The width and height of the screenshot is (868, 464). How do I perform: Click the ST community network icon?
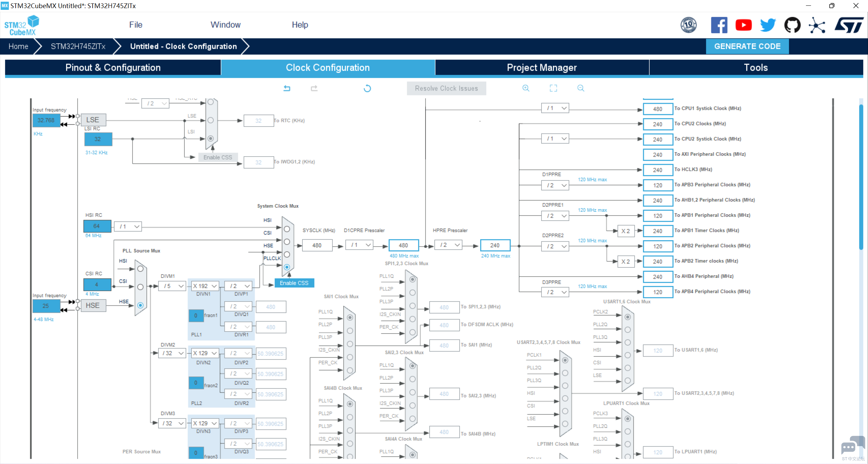coord(817,25)
